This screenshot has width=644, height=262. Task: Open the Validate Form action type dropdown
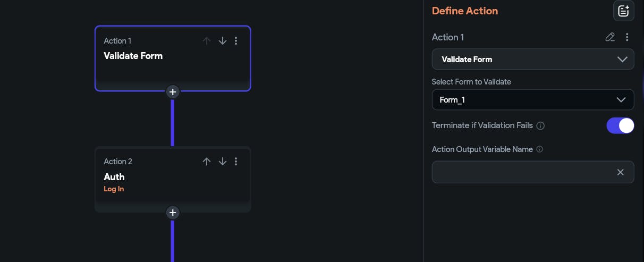532,60
